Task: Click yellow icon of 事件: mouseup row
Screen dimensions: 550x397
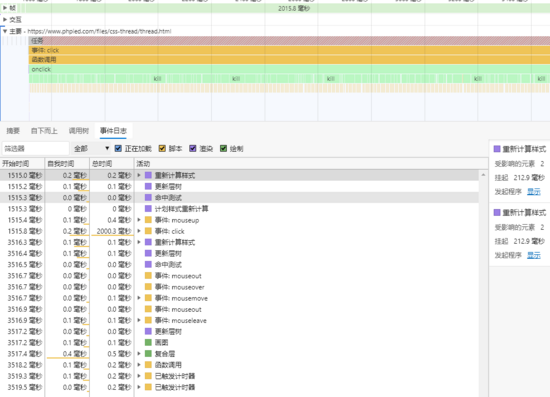Action: point(148,220)
